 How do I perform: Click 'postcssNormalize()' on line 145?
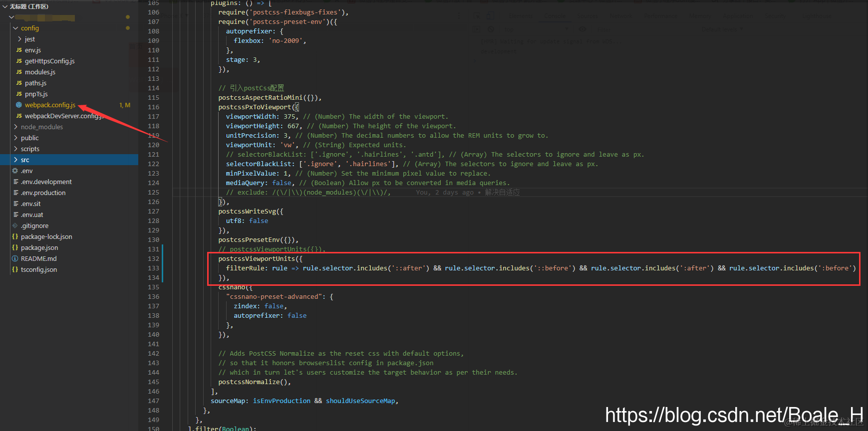point(253,382)
